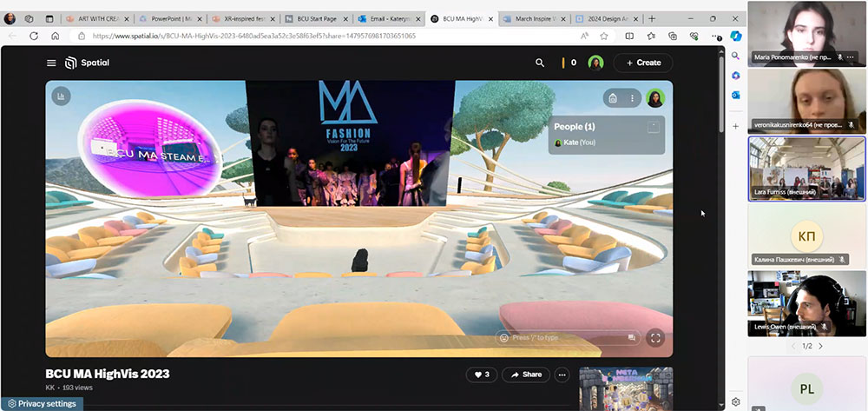This screenshot has height=411, width=868.
Task: Click the avatar in the space overlay corner
Action: 655,98
